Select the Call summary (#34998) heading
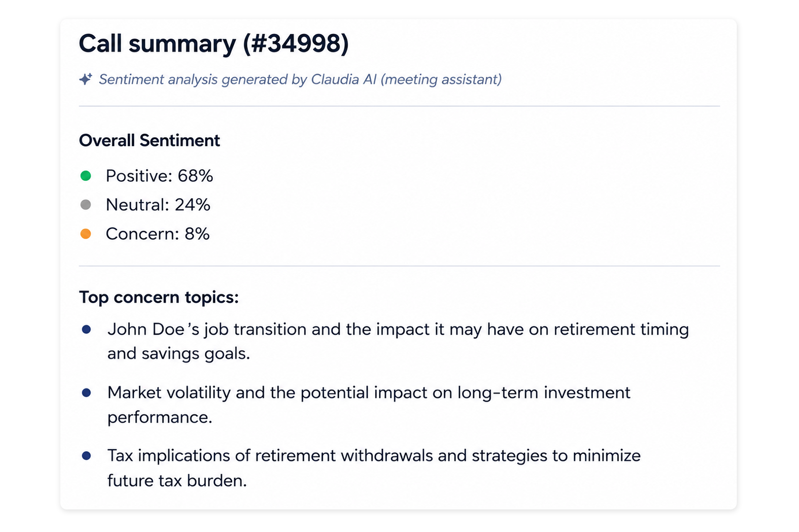The image size is (799, 532). [214, 44]
